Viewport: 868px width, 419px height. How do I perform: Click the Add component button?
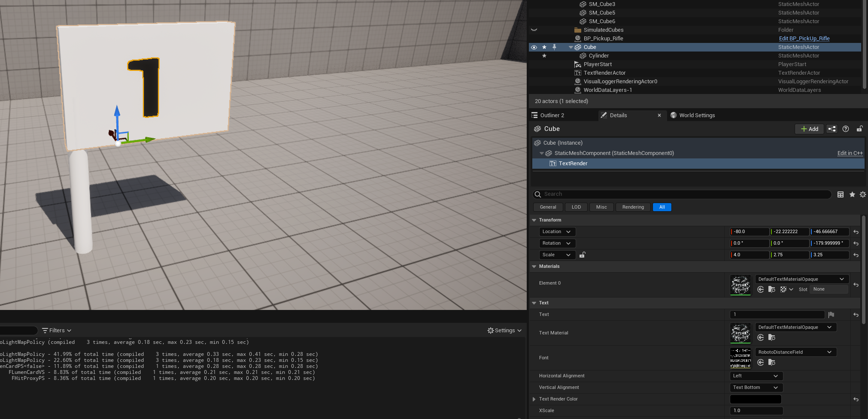tap(810, 129)
